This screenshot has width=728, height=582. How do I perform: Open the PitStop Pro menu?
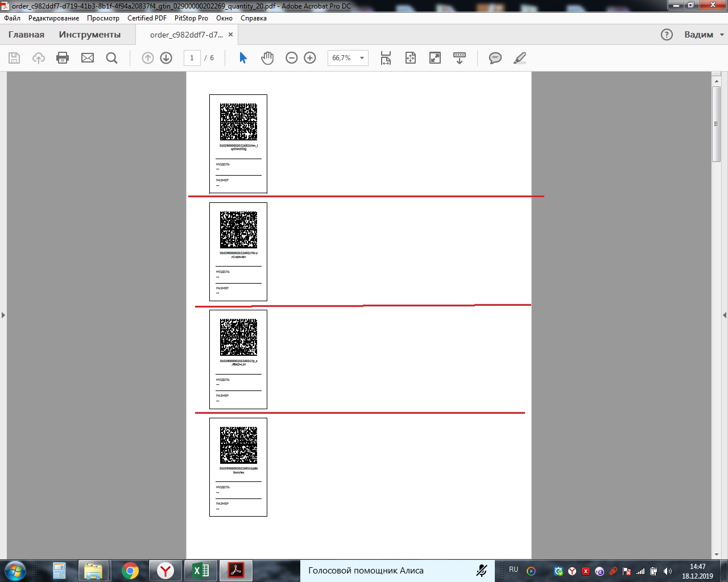click(x=191, y=18)
